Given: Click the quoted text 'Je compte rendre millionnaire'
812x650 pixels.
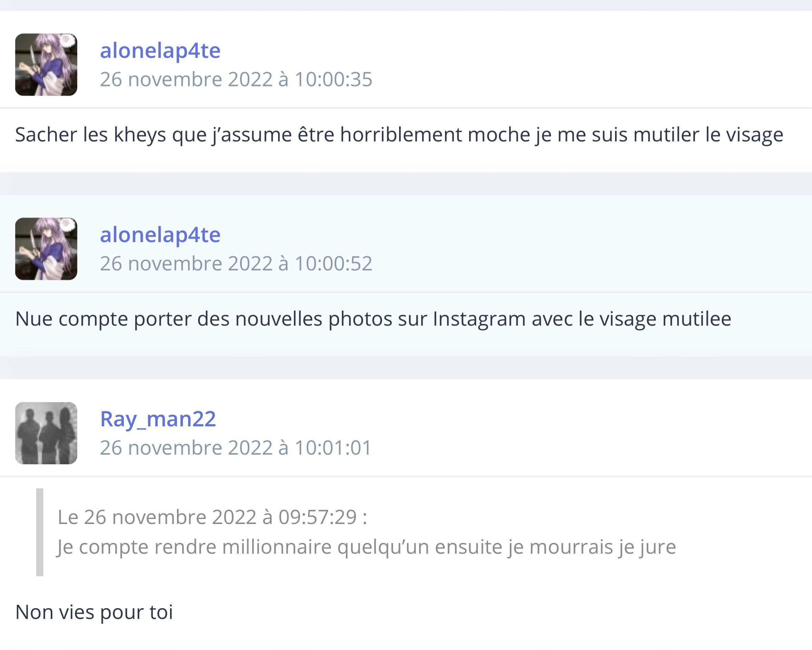Looking at the screenshot, I should coord(366,547).
